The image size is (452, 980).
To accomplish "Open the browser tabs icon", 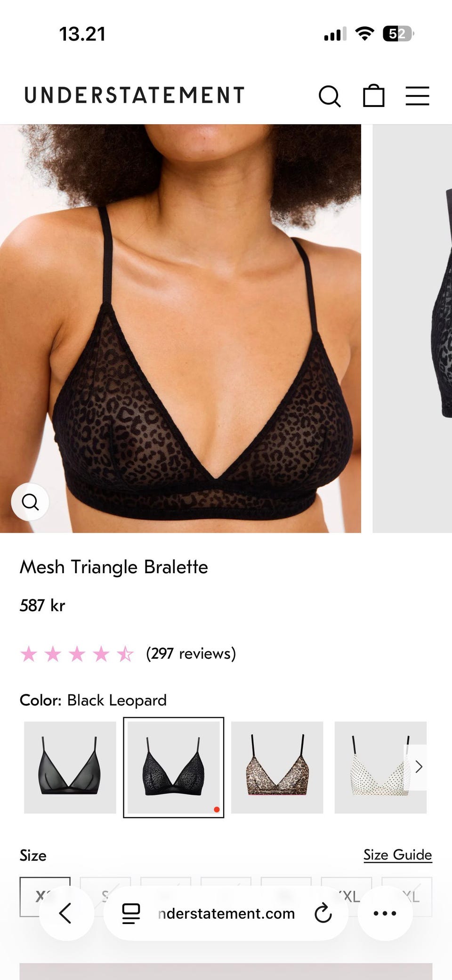I will click(x=131, y=914).
